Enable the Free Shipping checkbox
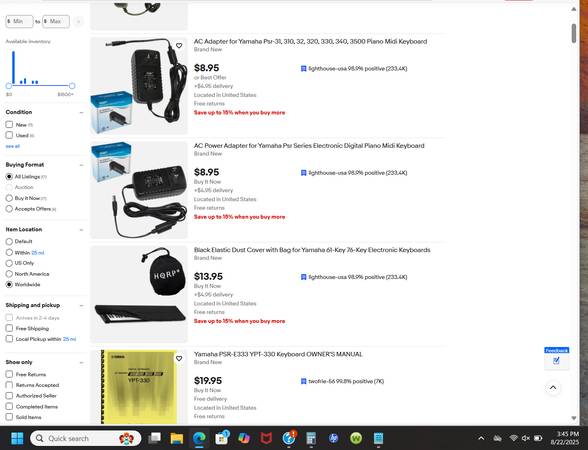Image resolution: width=588 pixels, height=450 pixels. coord(9,328)
